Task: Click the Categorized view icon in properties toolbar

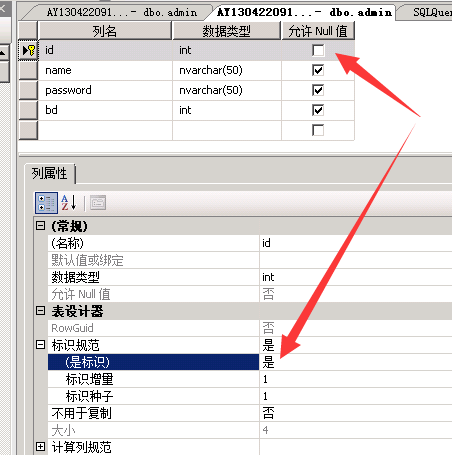Action: tap(46, 203)
